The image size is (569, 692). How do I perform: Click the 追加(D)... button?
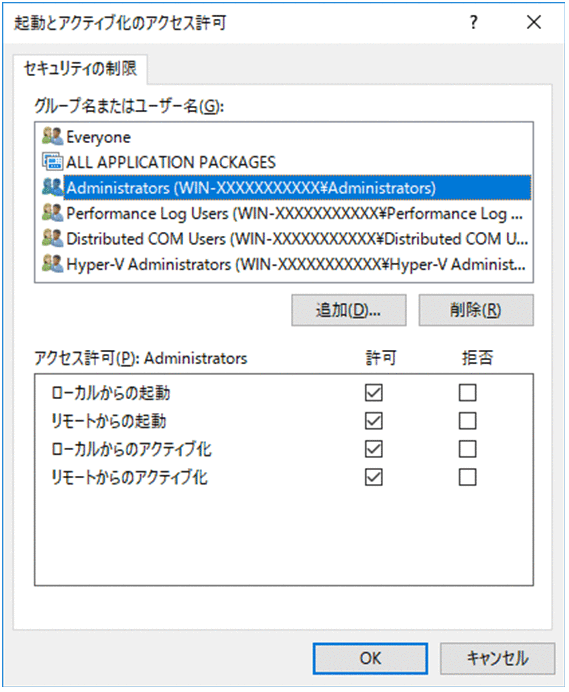tap(349, 310)
